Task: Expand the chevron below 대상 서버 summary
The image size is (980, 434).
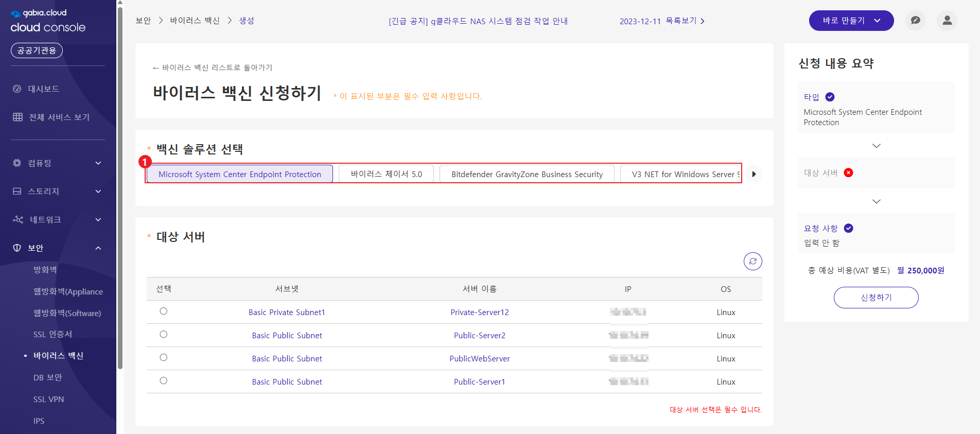Action: pyautogui.click(x=876, y=201)
